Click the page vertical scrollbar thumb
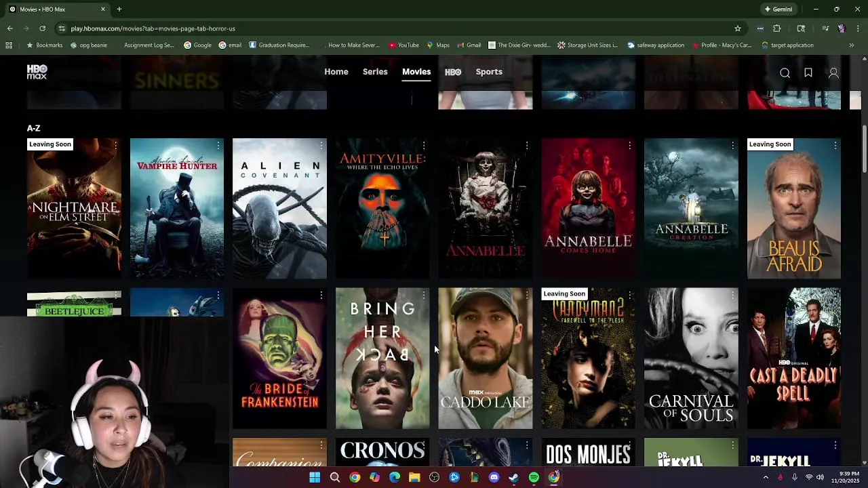Image resolution: width=868 pixels, height=488 pixels. click(864, 148)
